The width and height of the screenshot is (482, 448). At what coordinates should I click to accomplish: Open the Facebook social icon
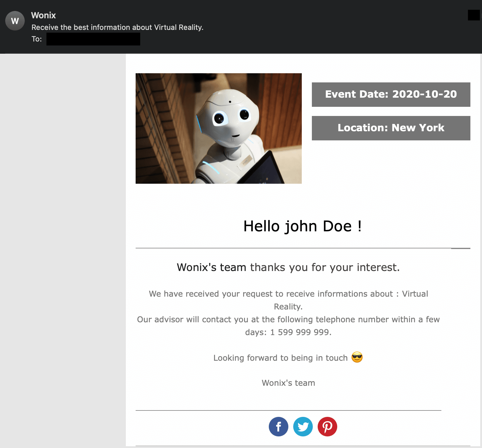tap(278, 426)
